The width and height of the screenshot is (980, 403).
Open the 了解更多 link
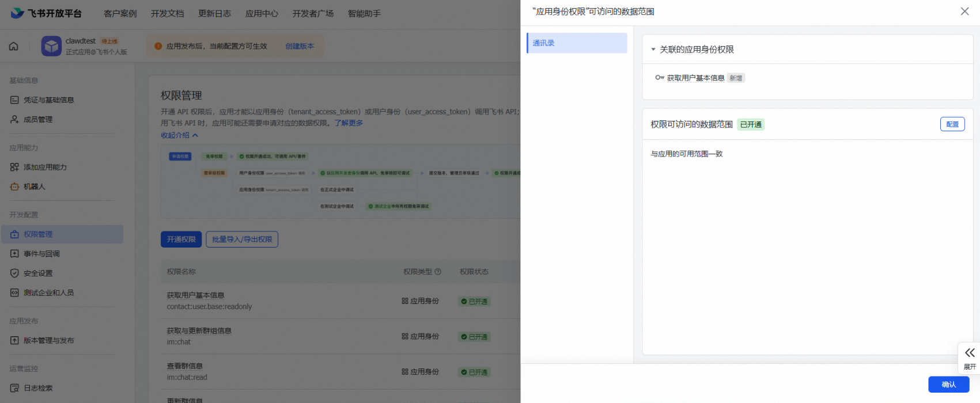(x=349, y=123)
